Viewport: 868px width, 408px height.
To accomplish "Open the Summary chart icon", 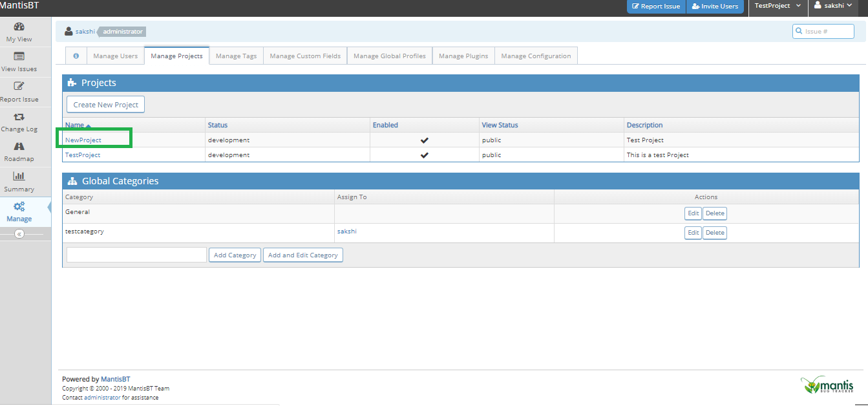I will [x=19, y=176].
